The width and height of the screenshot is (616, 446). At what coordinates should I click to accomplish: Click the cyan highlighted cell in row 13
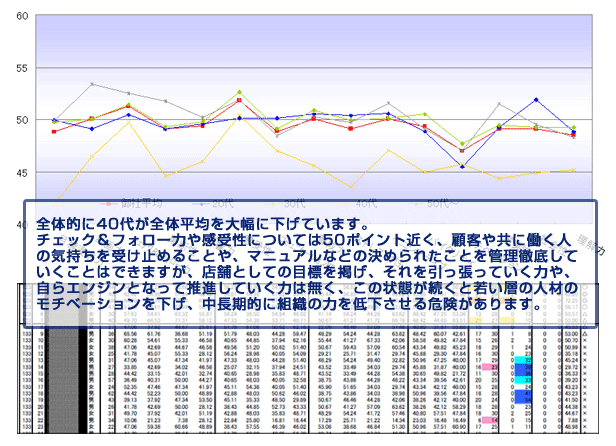click(x=523, y=360)
